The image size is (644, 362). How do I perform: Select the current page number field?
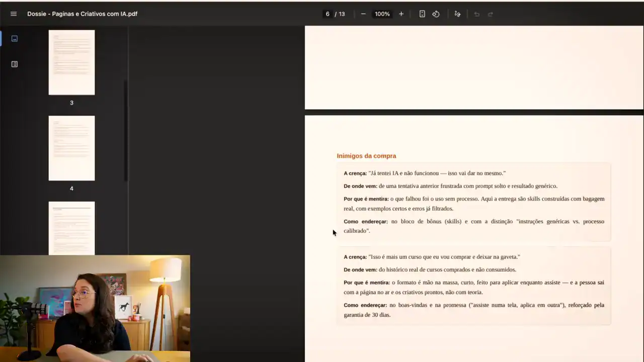point(328,14)
